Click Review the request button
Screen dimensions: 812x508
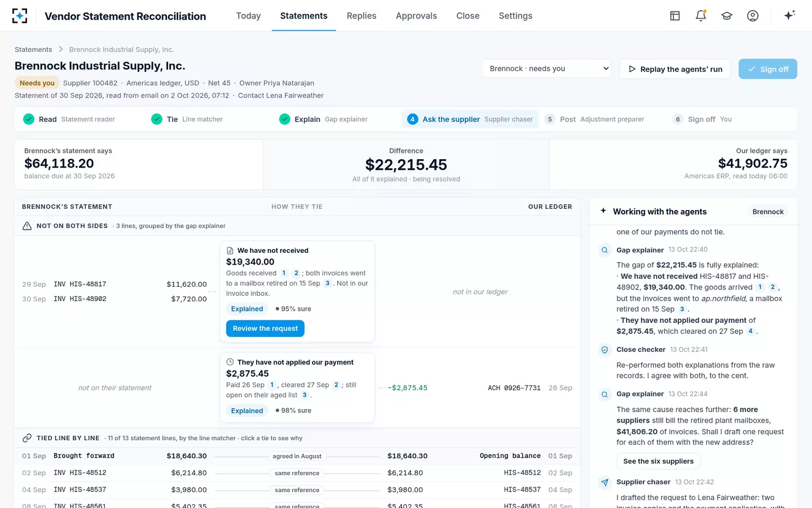[265, 329]
